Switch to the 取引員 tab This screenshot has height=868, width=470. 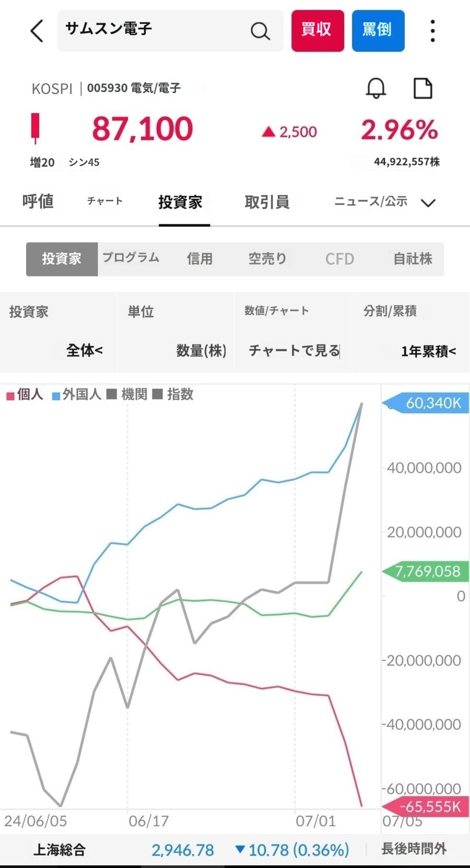pos(267,202)
